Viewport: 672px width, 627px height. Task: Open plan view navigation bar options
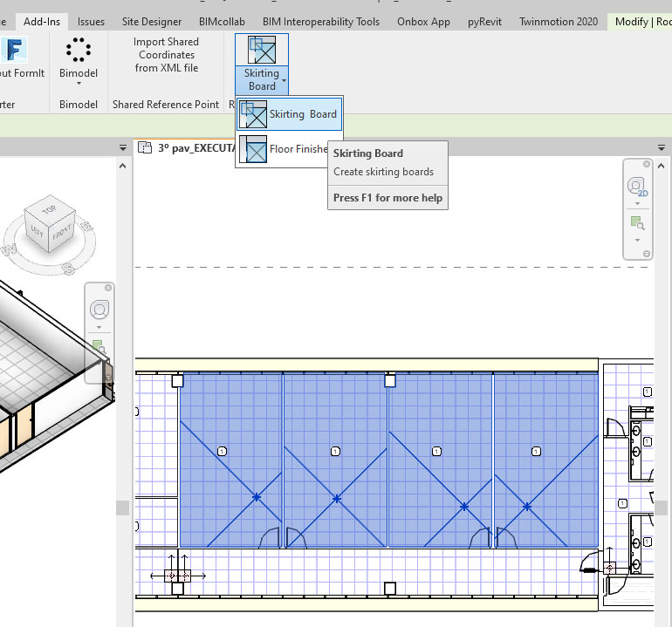(x=647, y=254)
